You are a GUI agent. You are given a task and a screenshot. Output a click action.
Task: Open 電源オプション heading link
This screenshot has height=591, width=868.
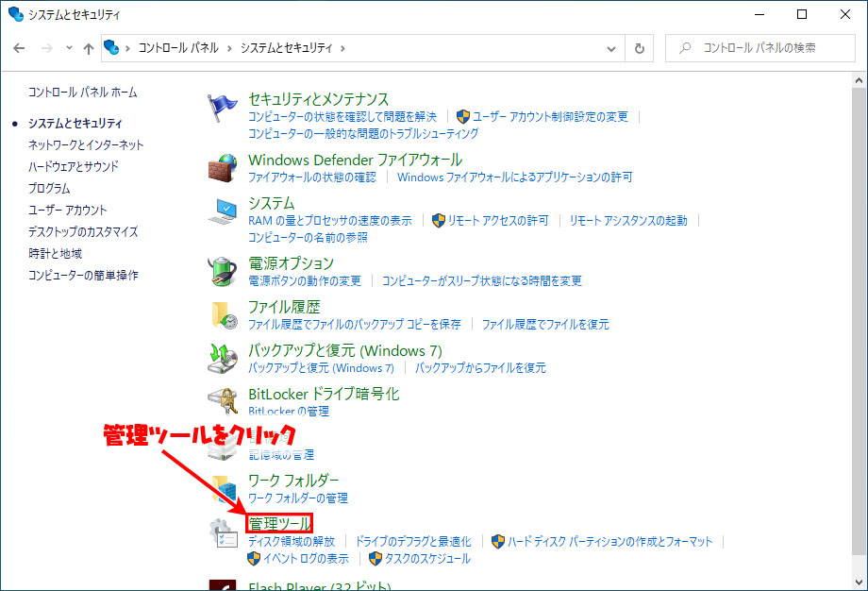292,262
